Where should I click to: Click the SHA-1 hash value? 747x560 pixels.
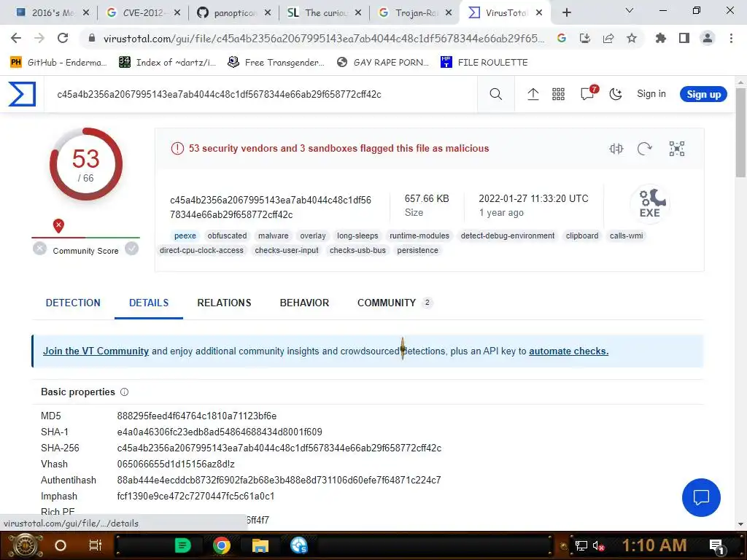(x=220, y=432)
